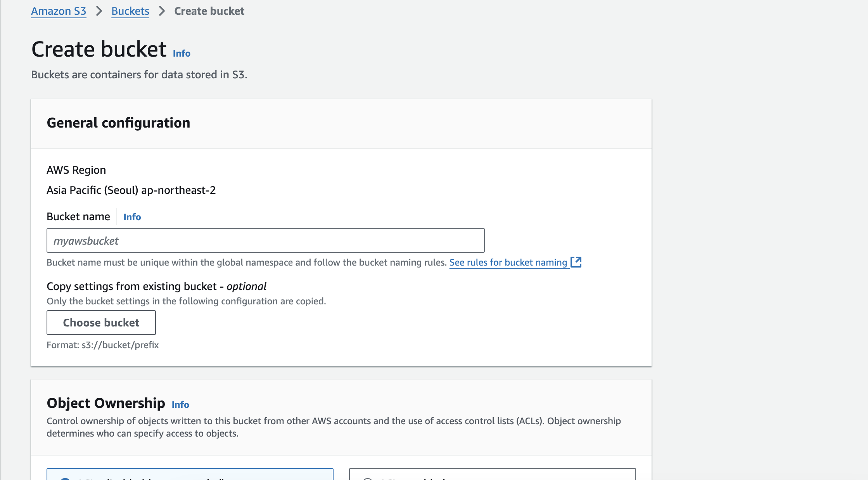This screenshot has height=480, width=868.
Task: Select the left ACLs disabled radio card
Action: (190, 475)
